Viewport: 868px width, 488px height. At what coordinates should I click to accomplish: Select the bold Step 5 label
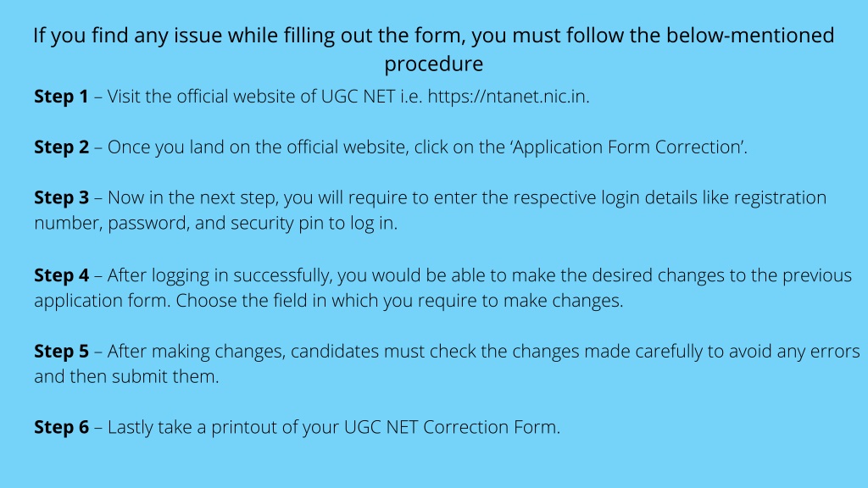click(61, 352)
